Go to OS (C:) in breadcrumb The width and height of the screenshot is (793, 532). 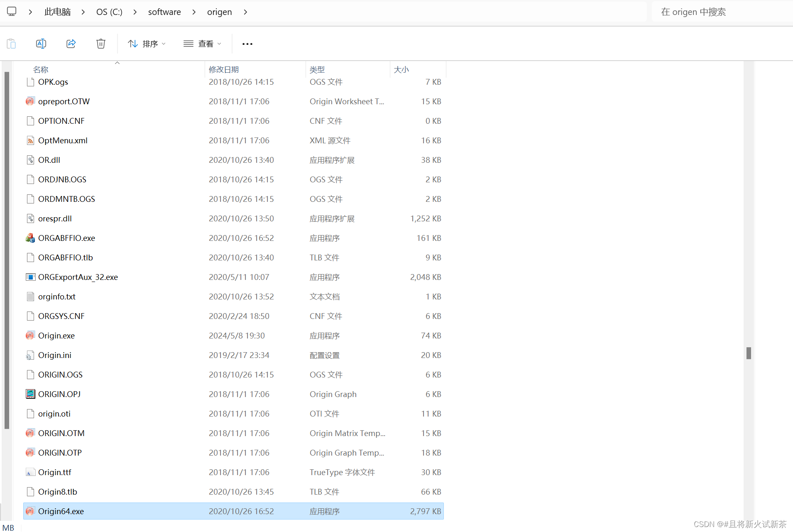pyautogui.click(x=109, y=12)
